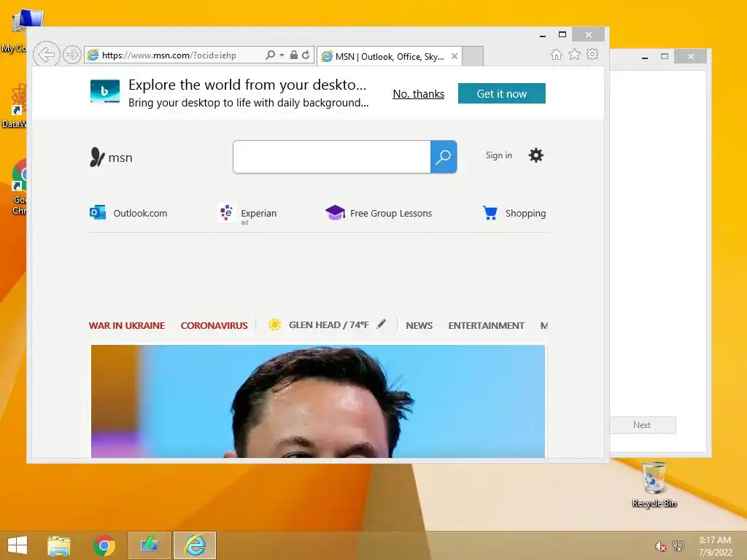
Task: Click the address bar search magnifier icon
Action: pyautogui.click(x=270, y=55)
